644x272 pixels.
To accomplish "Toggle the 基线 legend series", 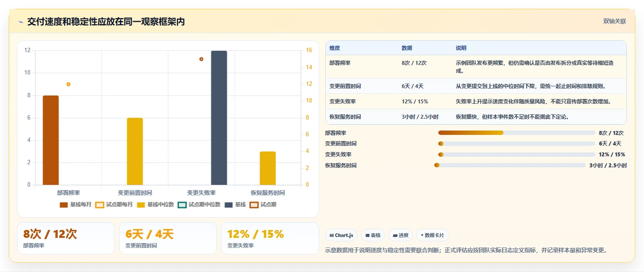I will (x=235, y=205).
